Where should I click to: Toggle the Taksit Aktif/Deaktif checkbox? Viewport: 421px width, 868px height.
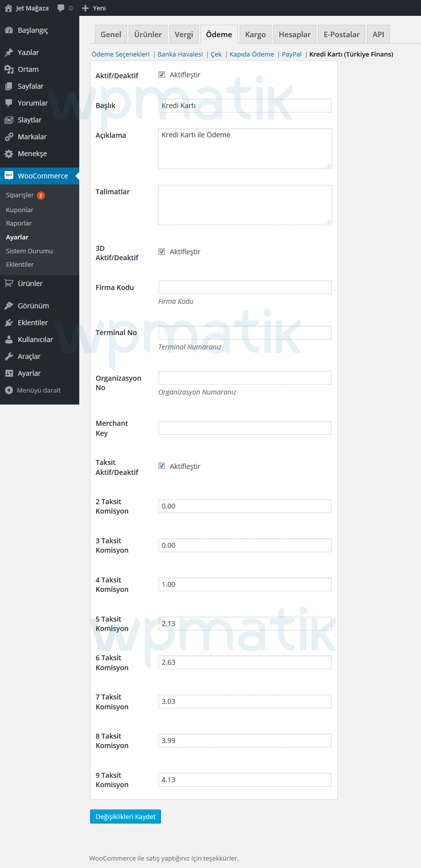click(x=161, y=466)
